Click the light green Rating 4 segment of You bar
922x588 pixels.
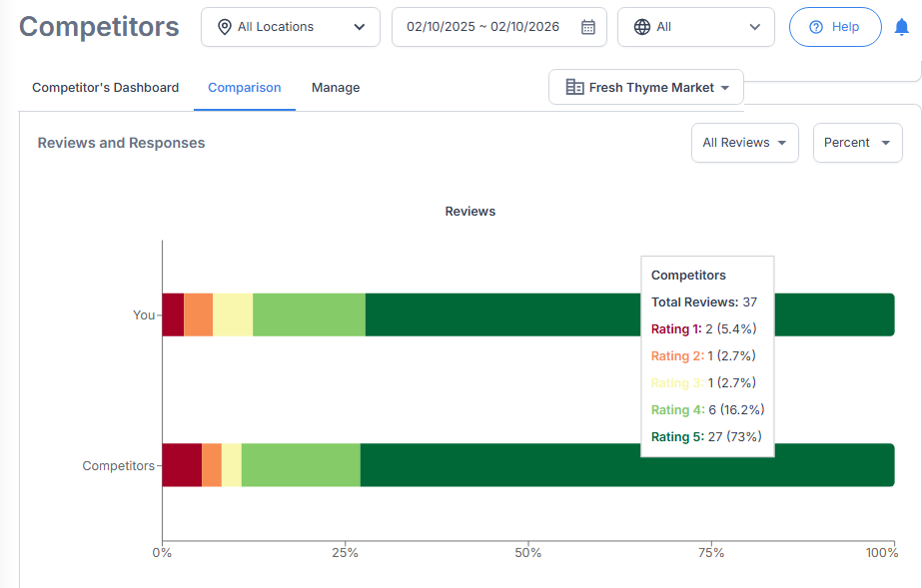tap(309, 314)
